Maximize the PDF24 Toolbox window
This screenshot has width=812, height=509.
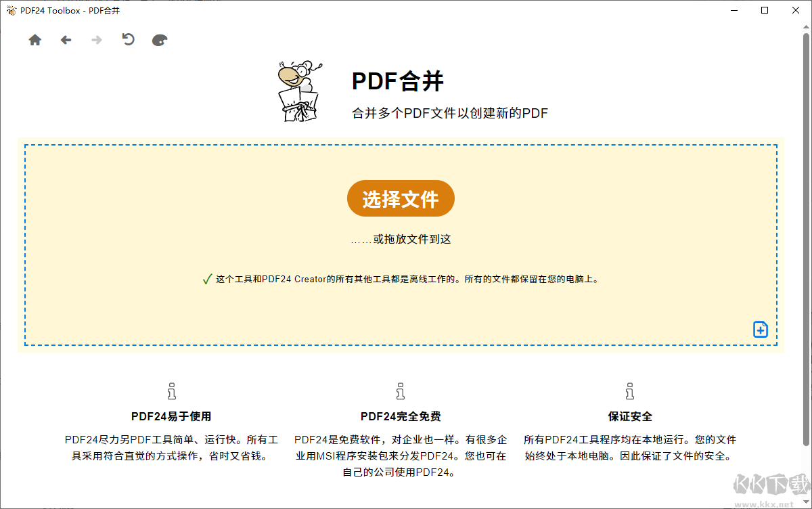click(765, 10)
